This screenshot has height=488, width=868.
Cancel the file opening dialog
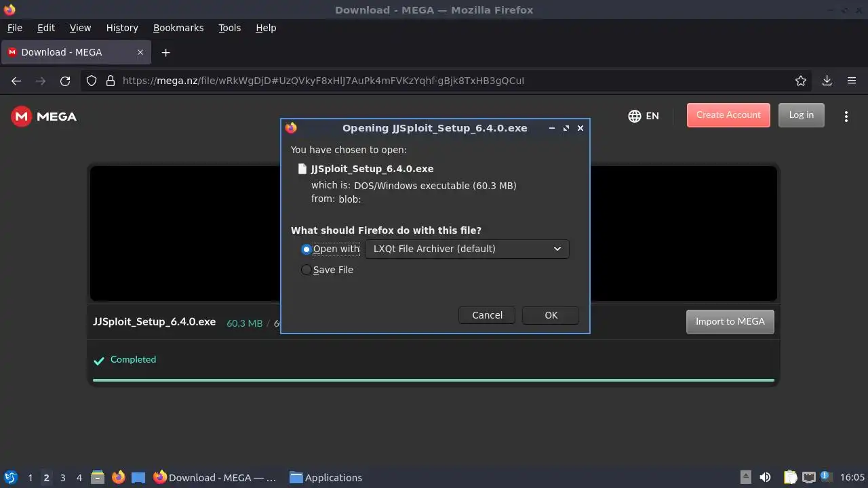tap(487, 315)
